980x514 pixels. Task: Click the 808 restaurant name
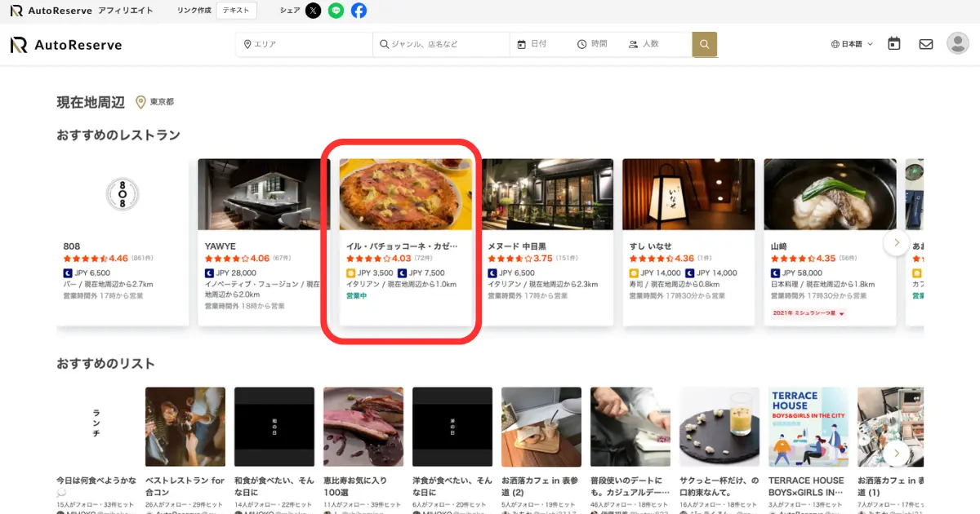coord(72,246)
